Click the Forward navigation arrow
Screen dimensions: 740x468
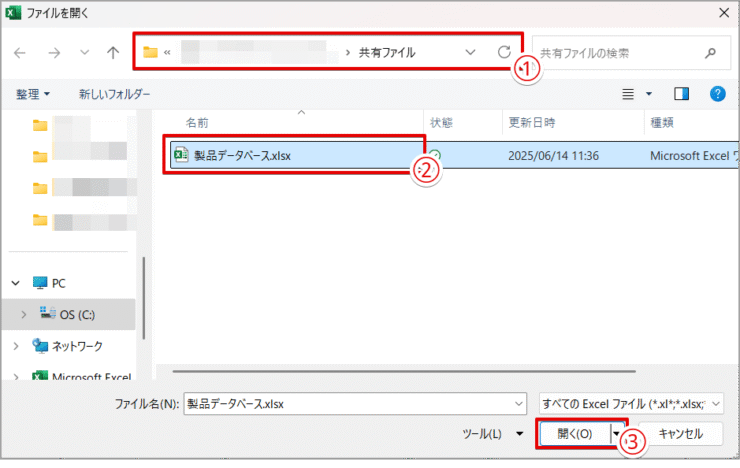coord(54,52)
